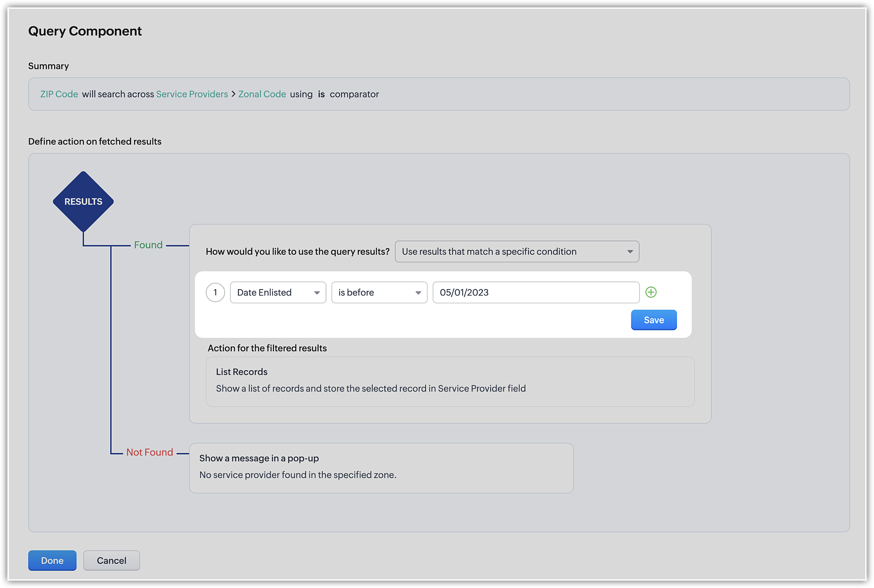This screenshot has width=874, height=588.
Task: Open the Service Providers link
Action: pyautogui.click(x=192, y=94)
